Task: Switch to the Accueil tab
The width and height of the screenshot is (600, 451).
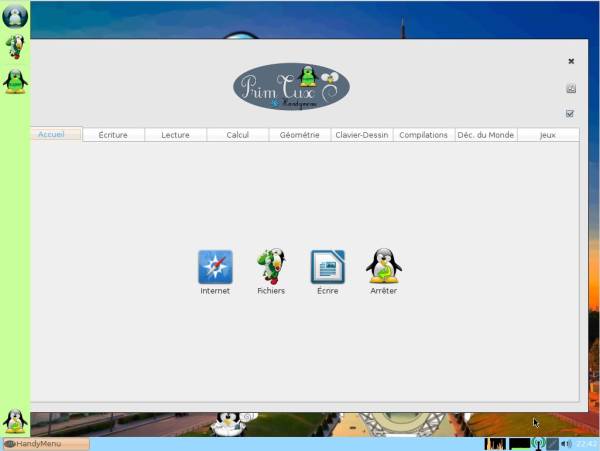Action: pyautogui.click(x=56, y=134)
